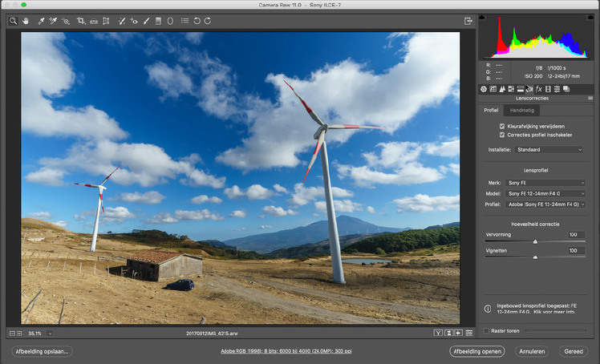The height and width of the screenshot is (364, 600).
Task: Cycle before/after view Y button
Action: pos(438,333)
